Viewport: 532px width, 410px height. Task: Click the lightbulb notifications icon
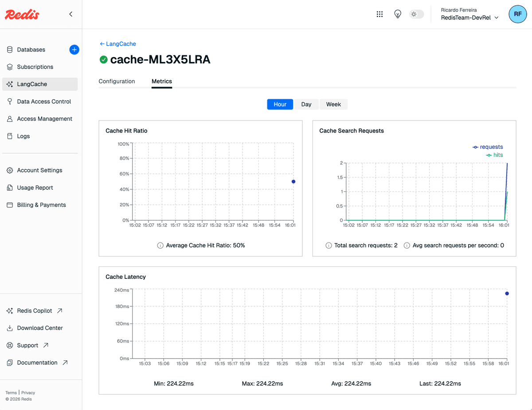(398, 14)
